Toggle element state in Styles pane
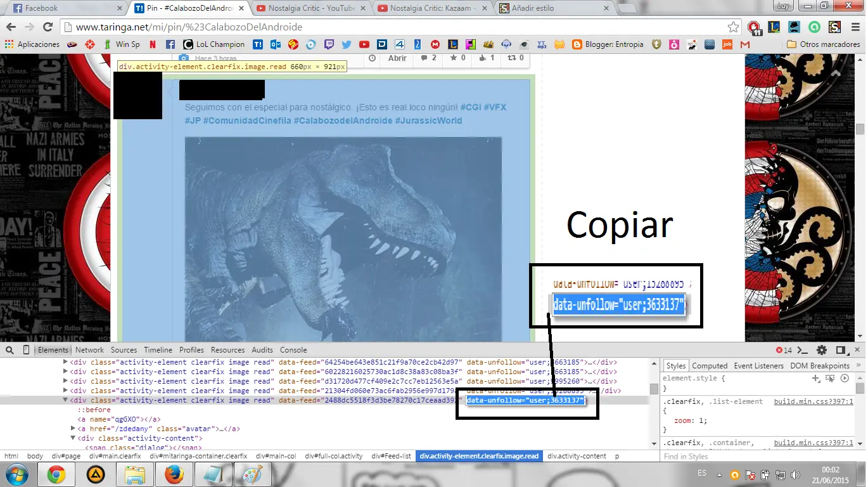The width and height of the screenshot is (868, 487). [x=830, y=378]
